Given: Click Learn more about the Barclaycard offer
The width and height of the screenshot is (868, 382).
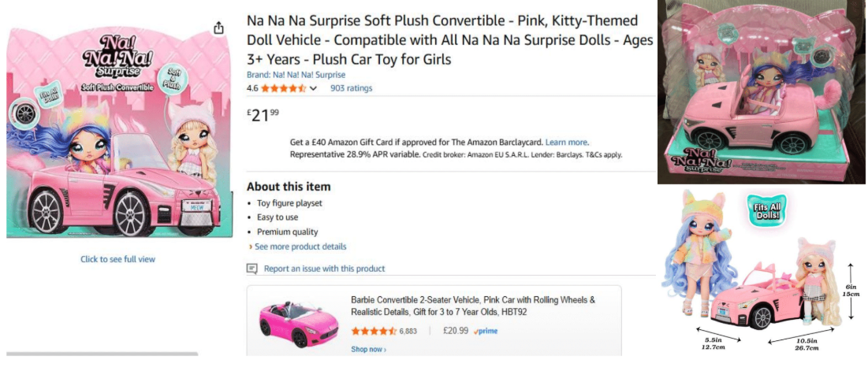Looking at the screenshot, I should (566, 143).
